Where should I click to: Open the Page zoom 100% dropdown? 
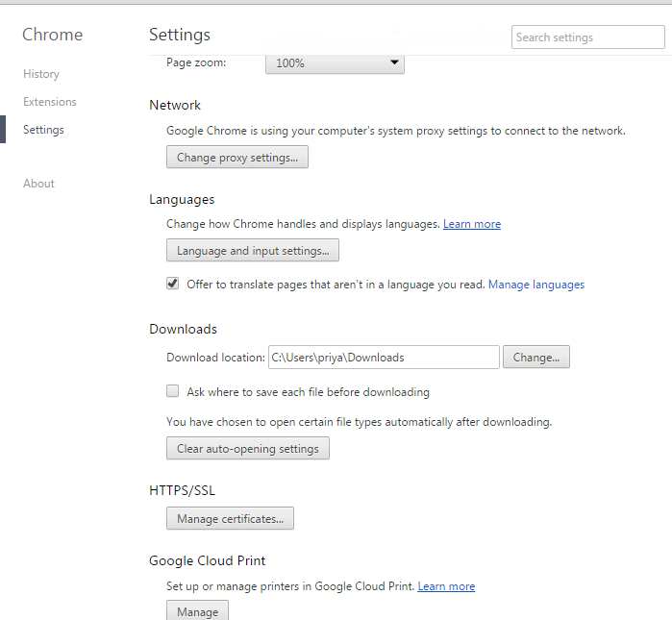(335, 63)
